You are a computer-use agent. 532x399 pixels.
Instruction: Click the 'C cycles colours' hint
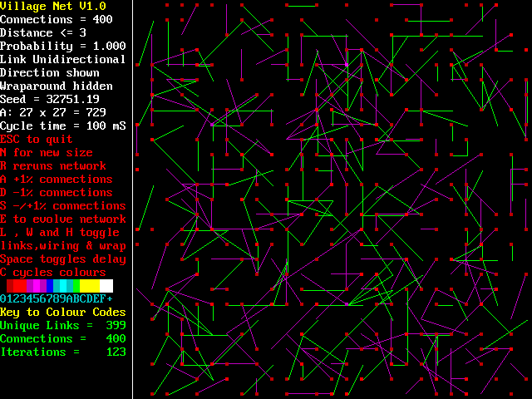(53, 272)
